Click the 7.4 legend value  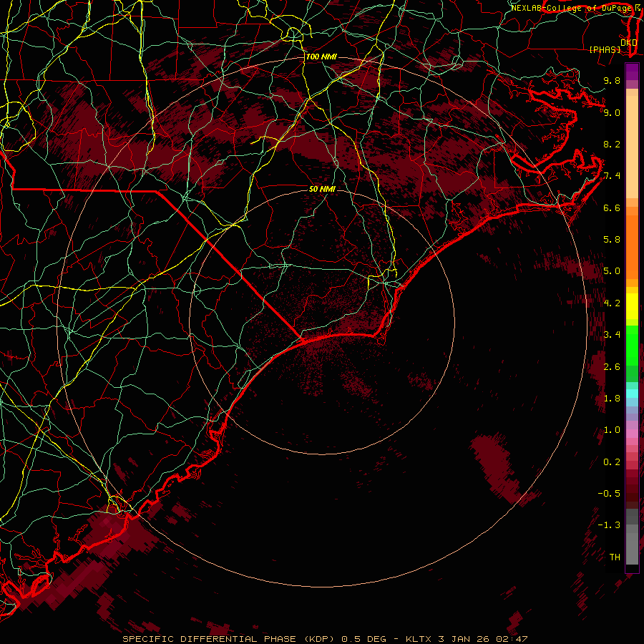click(x=612, y=176)
